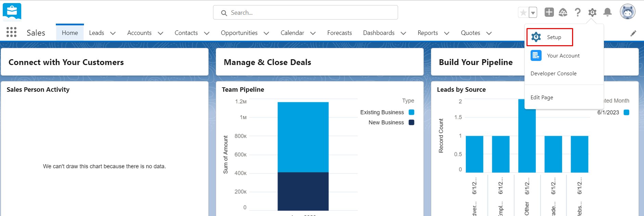Choose Edit Page in the menu

coord(542,97)
